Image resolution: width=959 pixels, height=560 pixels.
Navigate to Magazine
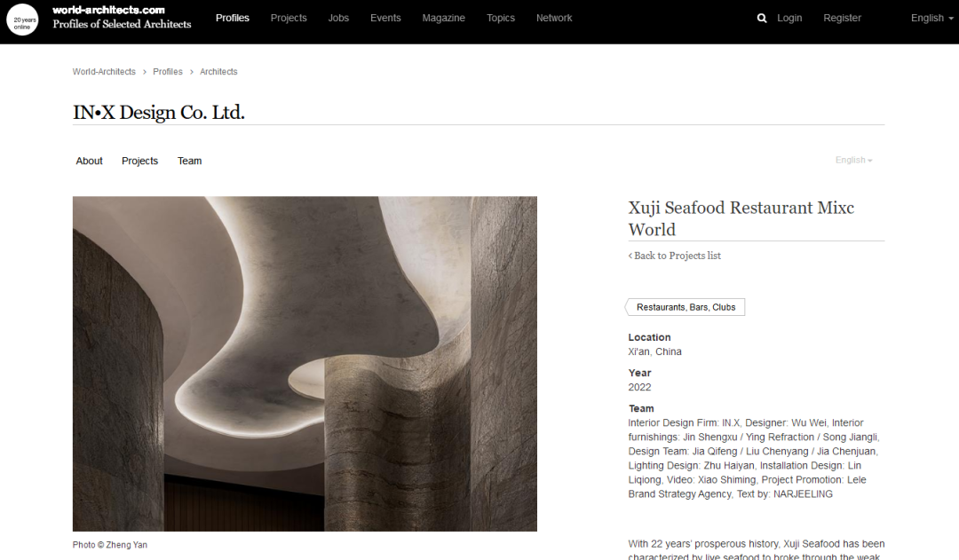[x=443, y=18]
